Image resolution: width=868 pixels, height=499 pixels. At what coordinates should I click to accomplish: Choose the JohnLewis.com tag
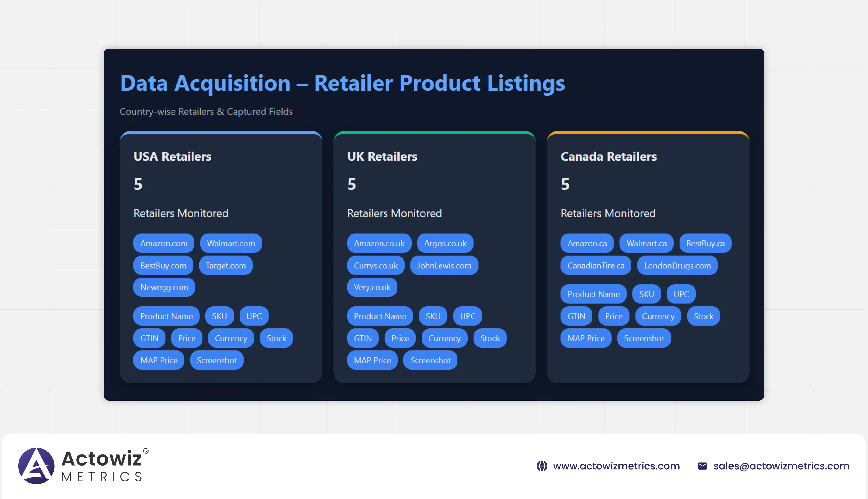[x=444, y=266]
